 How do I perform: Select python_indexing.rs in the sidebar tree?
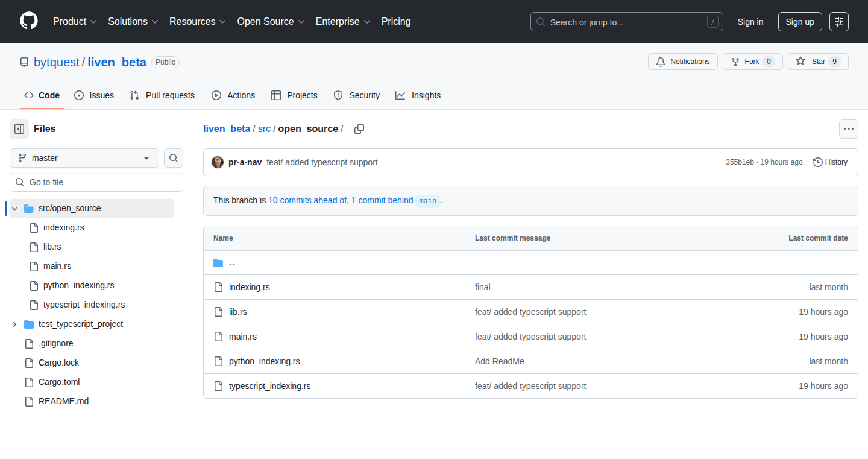(79, 285)
